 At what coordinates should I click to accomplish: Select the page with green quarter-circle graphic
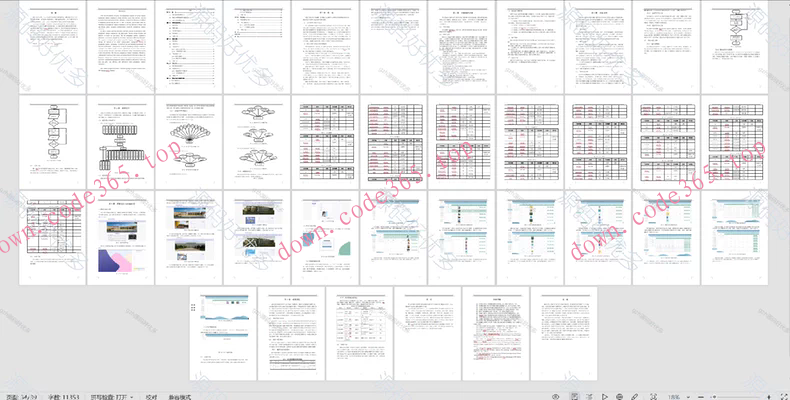[x=325, y=238]
